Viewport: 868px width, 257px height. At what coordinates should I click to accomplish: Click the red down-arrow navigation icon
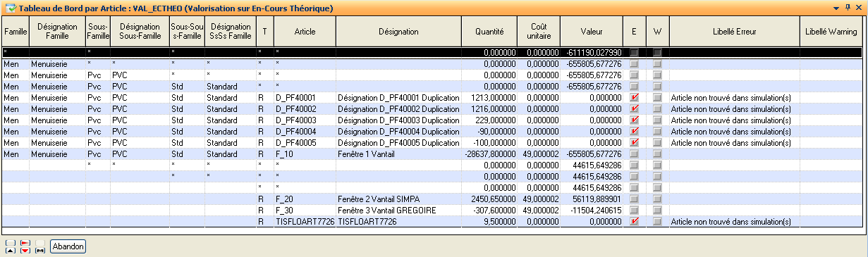[x=25, y=251]
